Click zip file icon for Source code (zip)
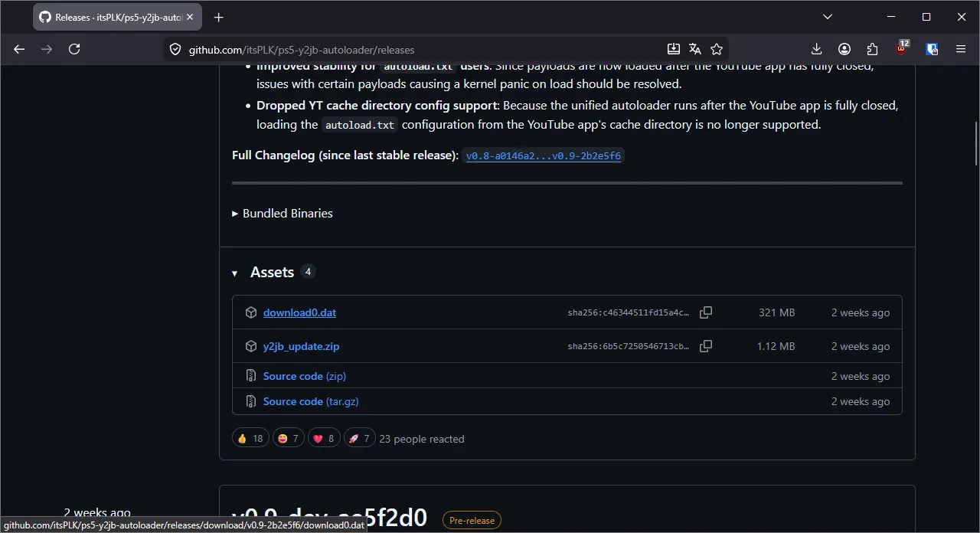 (250, 376)
